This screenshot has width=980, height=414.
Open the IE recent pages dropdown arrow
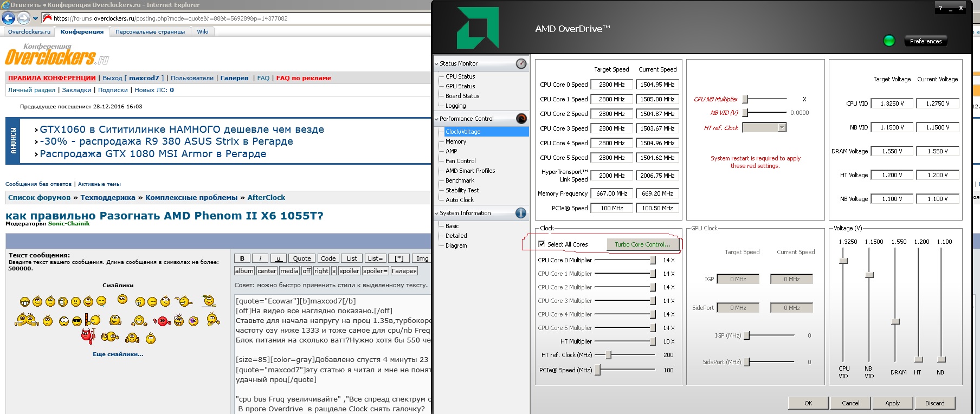[36, 18]
